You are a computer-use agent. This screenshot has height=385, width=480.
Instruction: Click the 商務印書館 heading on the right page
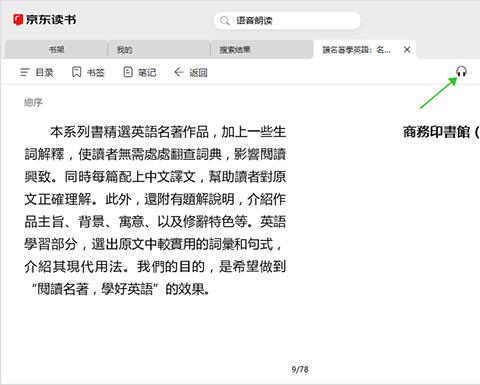[441, 132]
